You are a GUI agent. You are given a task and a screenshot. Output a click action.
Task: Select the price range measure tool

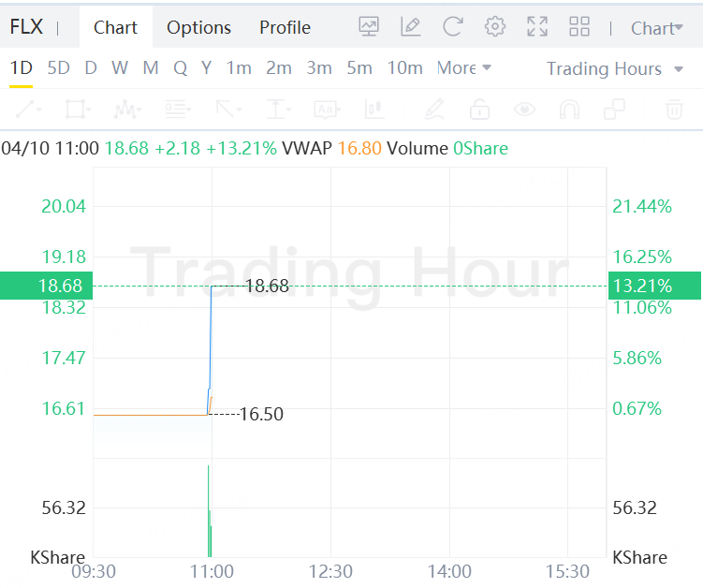click(x=278, y=110)
